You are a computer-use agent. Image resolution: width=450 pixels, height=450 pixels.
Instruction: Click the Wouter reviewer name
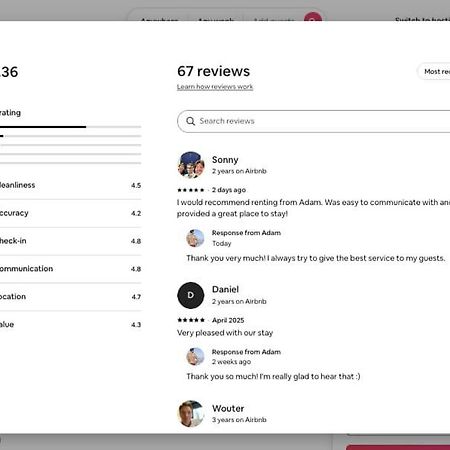click(x=228, y=408)
